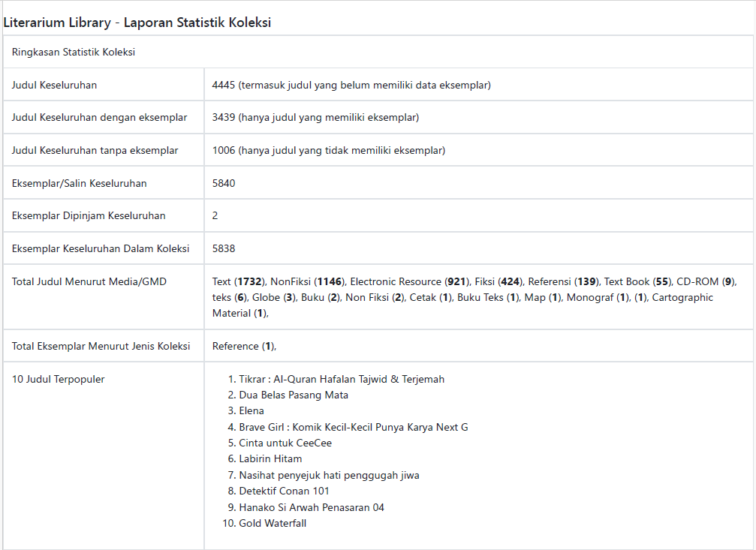Screen dimensions: 756x550
Task: Click popular title 'Cinta untuk CeeCee'
Action: coord(285,443)
